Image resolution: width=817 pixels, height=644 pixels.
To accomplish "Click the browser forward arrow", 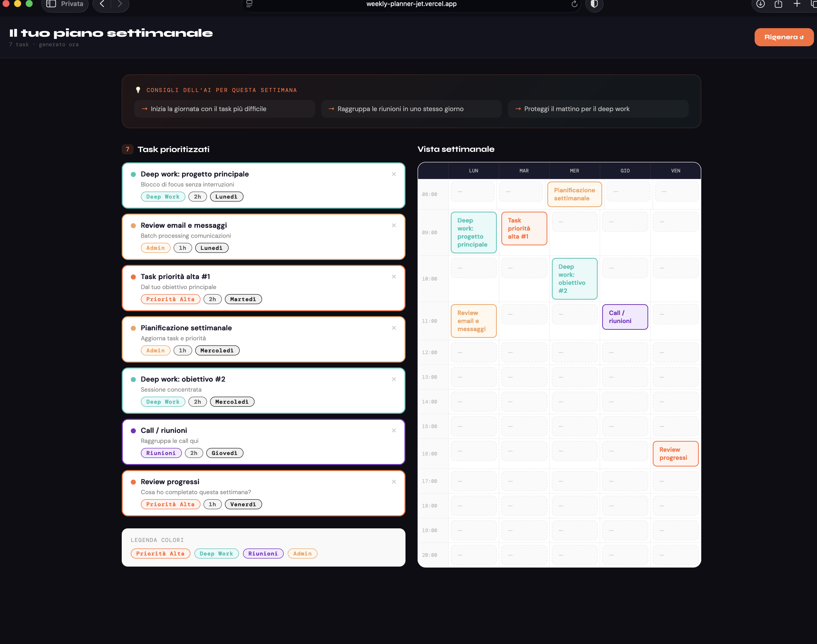I will tap(120, 4).
